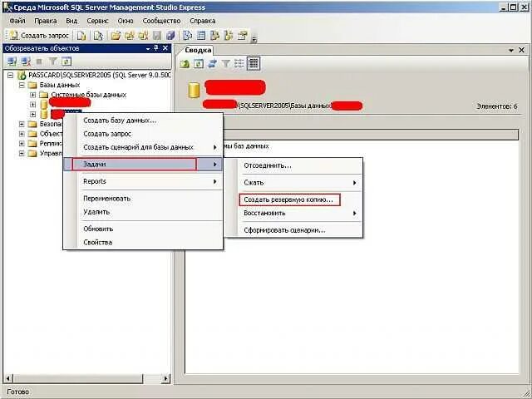Click the blank-page document icon after Создать запрос
Image resolution: width=532 pixels, height=399 pixels.
pyautogui.click(x=81, y=35)
